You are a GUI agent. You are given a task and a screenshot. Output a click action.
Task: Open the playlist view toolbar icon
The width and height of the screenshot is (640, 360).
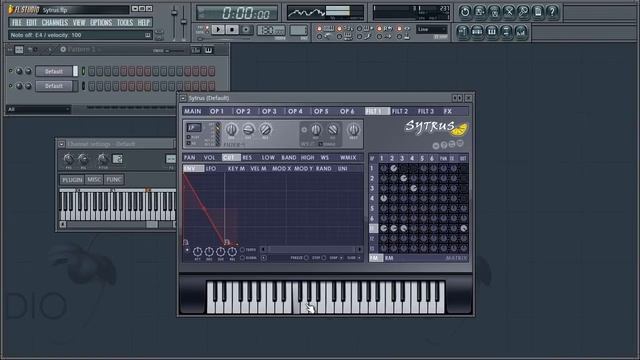click(462, 32)
